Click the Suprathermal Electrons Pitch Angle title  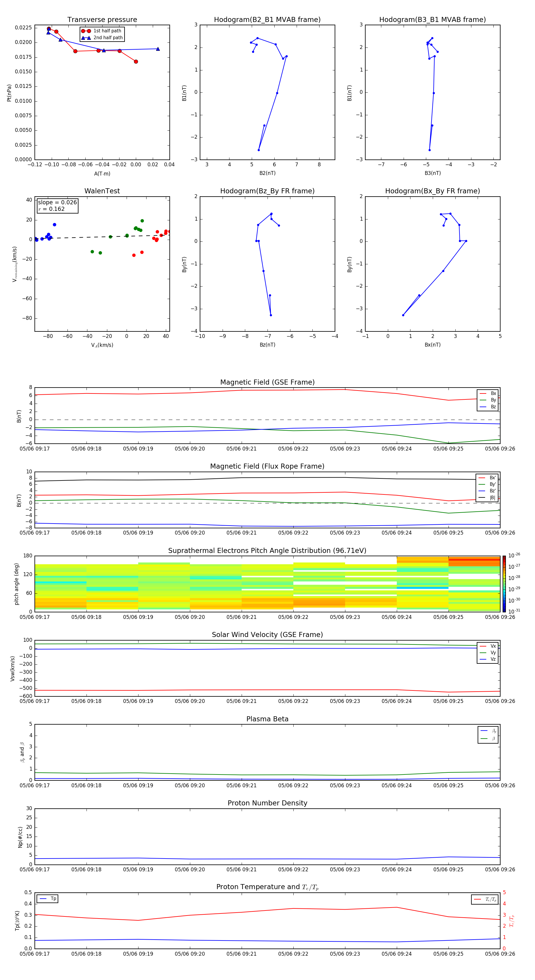coord(267,551)
